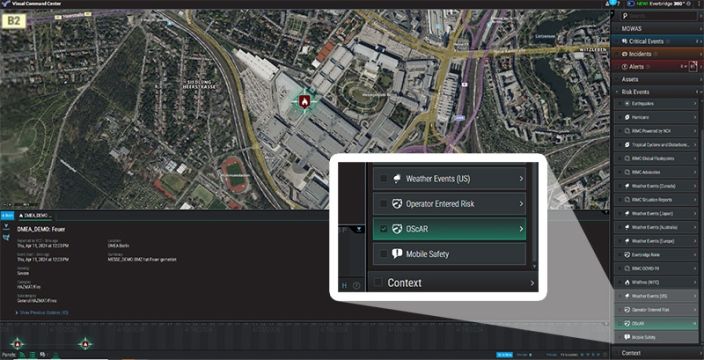704x360 pixels.
Task: Click the filter funnel icon in the detail panel
Action: [6, 227]
